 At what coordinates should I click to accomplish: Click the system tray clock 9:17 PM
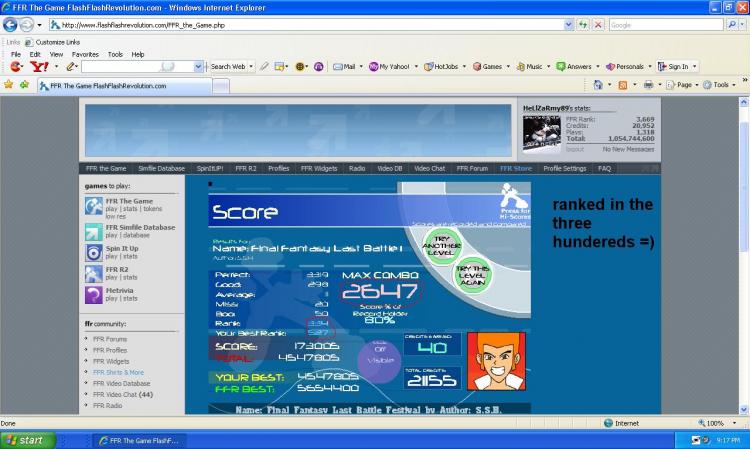tap(728, 440)
